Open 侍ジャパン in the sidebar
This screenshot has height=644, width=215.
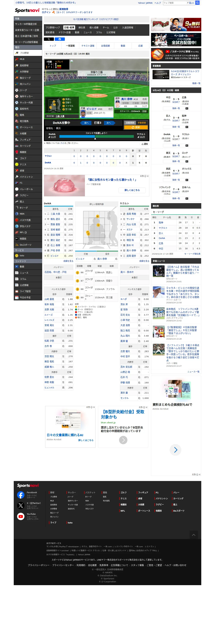(x=28, y=84)
